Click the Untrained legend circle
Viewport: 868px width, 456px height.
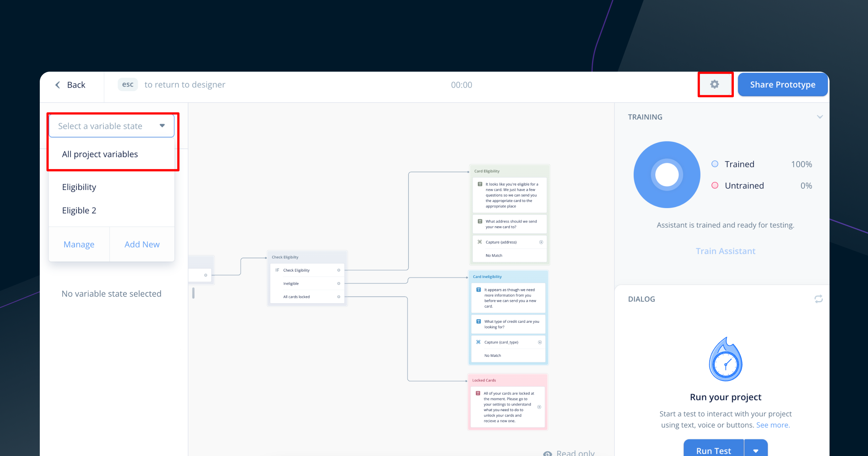tap(715, 185)
